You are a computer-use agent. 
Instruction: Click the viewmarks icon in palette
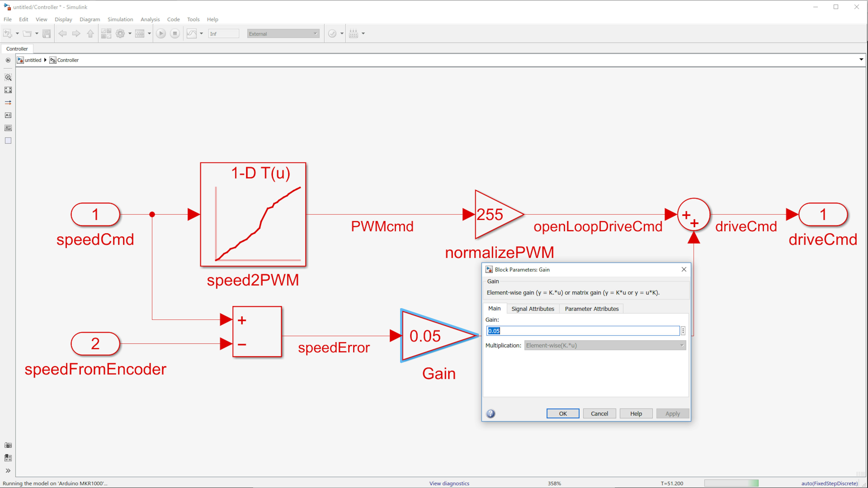click(x=8, y=458)
